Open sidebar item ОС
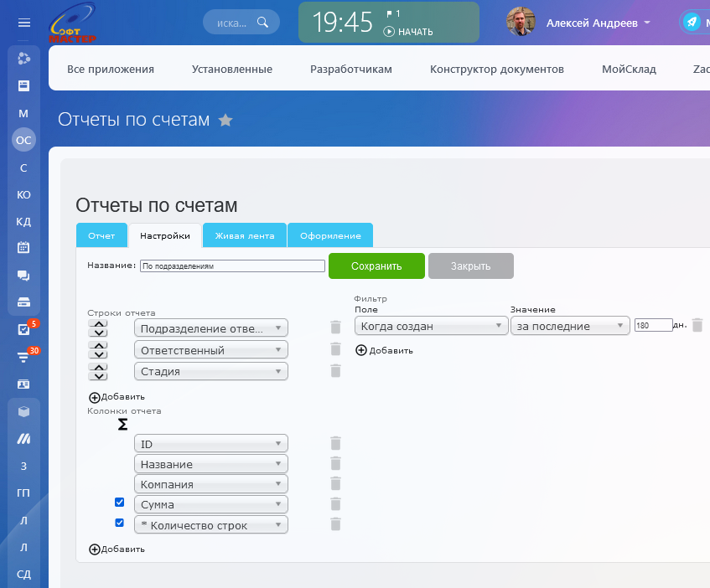 tap(23, 140)
